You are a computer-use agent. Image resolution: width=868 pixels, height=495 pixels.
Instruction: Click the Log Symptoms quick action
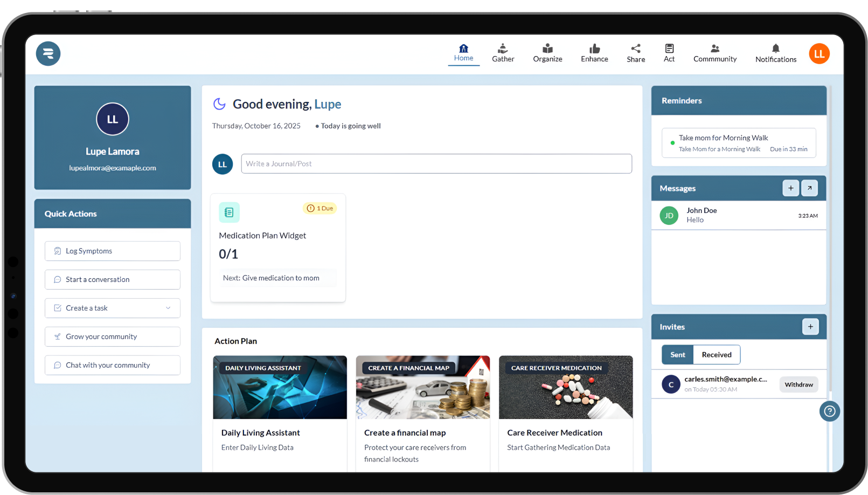tap(112, 251)
